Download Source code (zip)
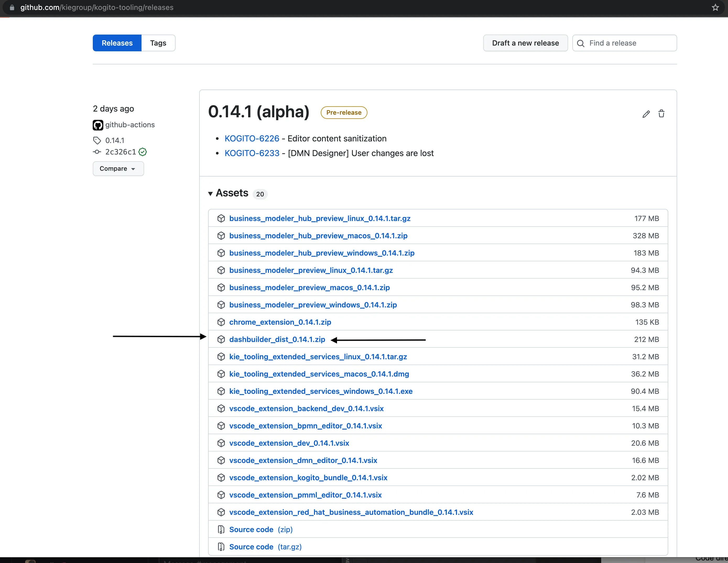728x563 pixels. tap(261, 530)
